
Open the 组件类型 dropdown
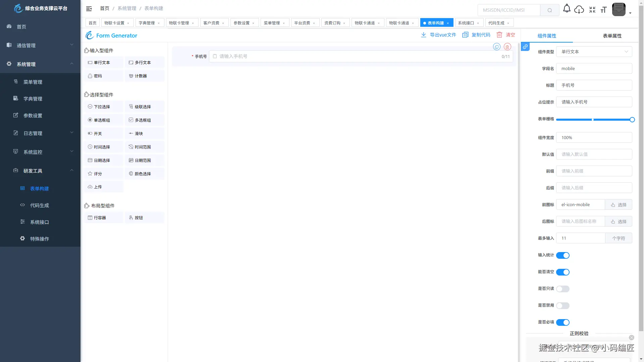(594, 52)
